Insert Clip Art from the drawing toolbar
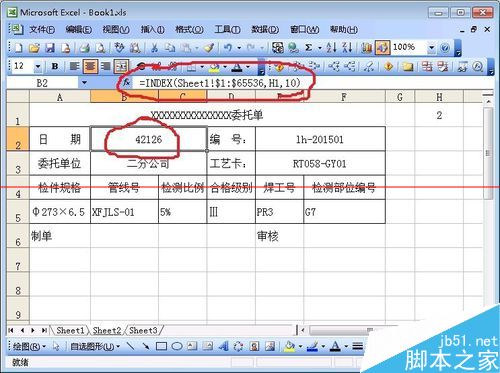Screen dimensions: 500x373 coord(254,346)
